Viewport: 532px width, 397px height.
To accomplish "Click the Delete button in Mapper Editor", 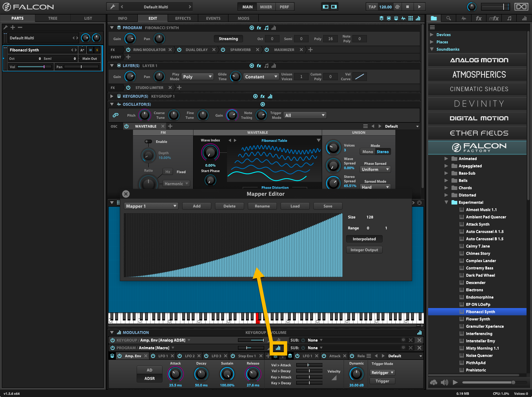I will (x=230, y=206).
